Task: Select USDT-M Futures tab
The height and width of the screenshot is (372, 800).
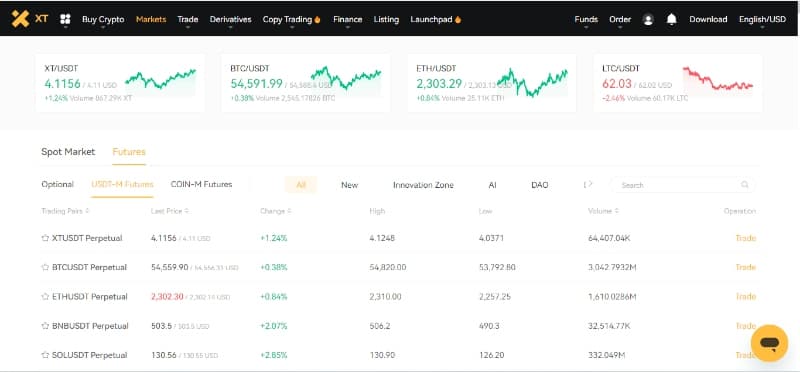Action: (122, 184)
